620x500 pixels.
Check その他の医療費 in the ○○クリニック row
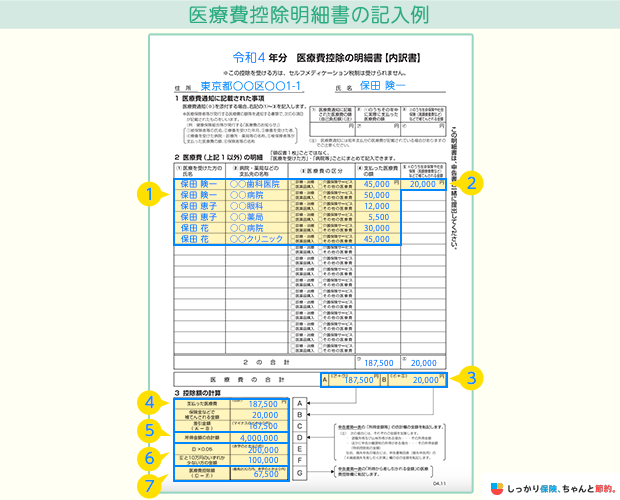(321, 242)
